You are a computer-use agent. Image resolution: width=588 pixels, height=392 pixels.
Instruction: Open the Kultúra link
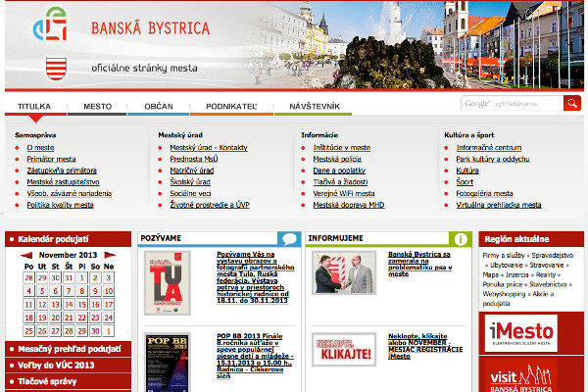[x=467, y=171]
